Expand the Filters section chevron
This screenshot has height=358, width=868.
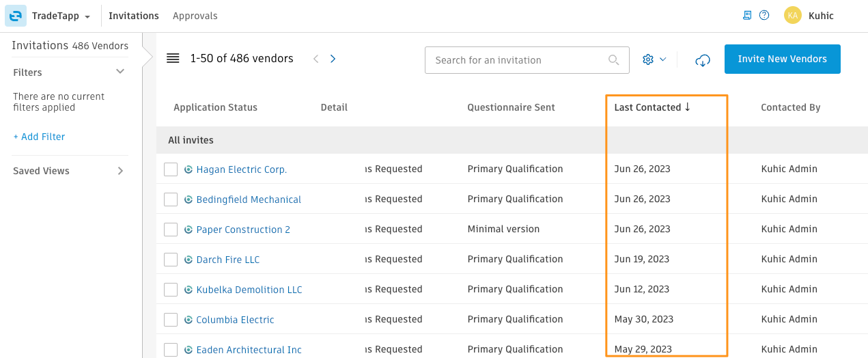click(120, 72)
